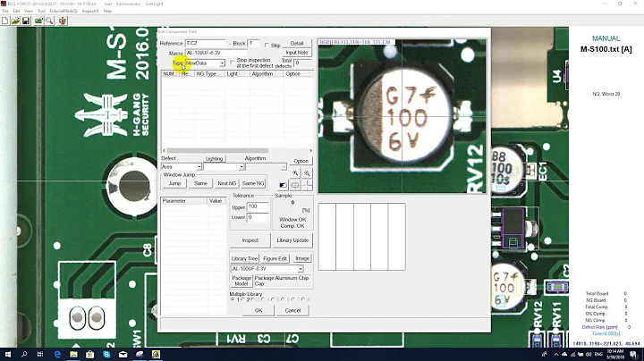The width and height of the screenshot is (644, 361).
Task: Select Multiple Library radio option 1
Action: click(233, 300)
